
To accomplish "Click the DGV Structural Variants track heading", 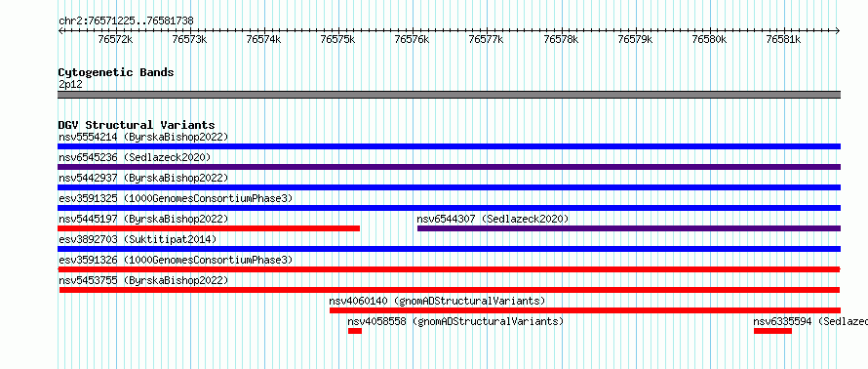I will 137,125.
